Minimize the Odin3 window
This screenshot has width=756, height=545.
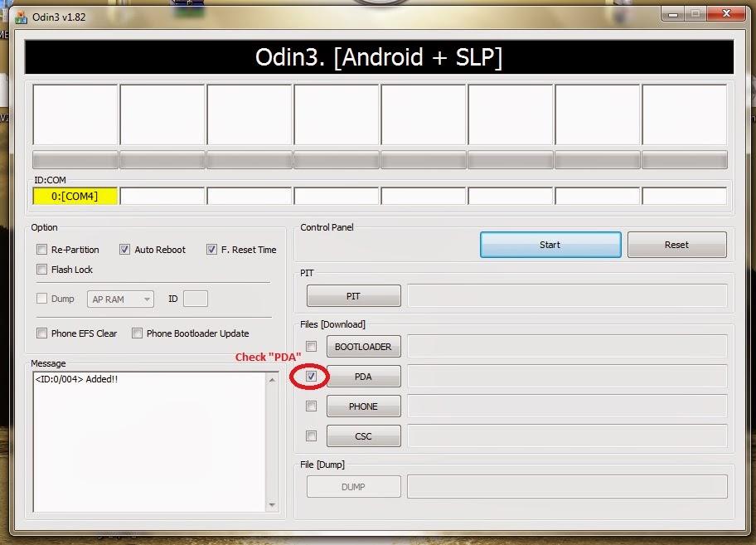click(673, 14)
